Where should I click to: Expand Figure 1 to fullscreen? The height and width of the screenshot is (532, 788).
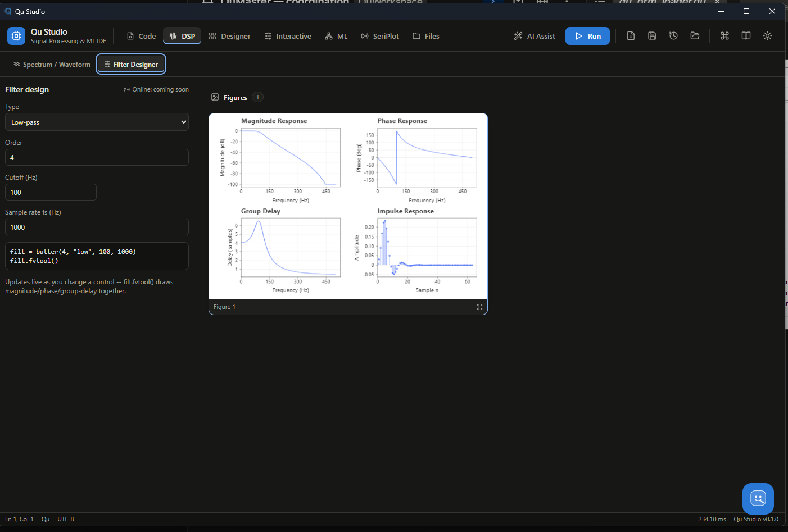pos(479,307)
